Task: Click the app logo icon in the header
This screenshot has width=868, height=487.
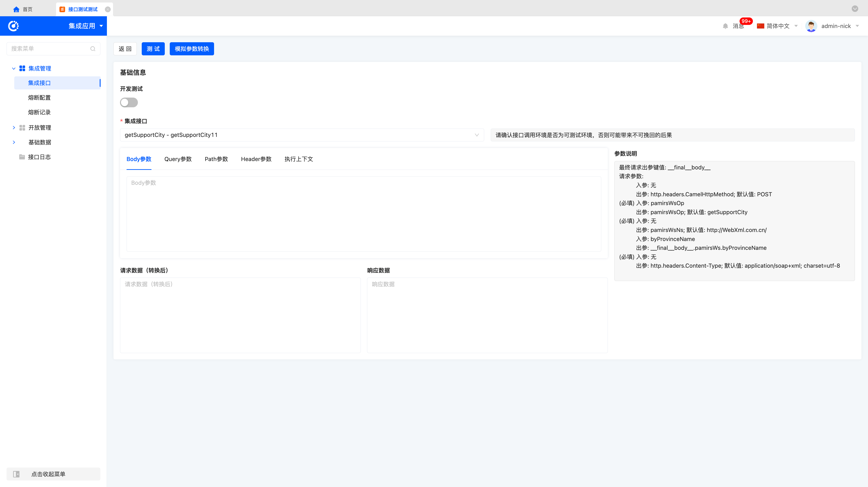Action: 14,26
